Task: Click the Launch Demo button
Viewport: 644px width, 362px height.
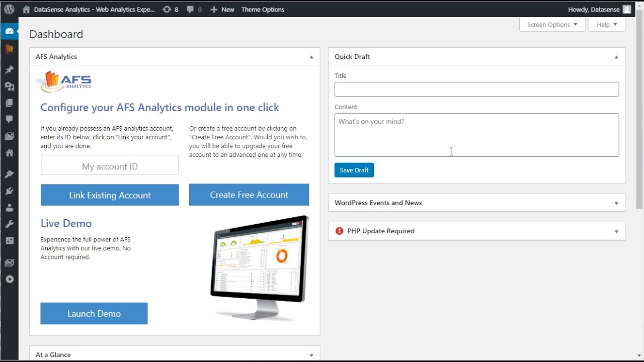Action: 94,313
